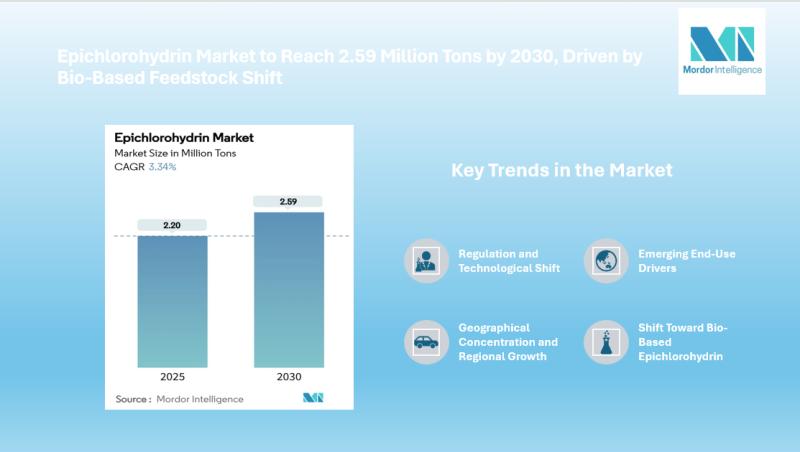This screenshot has height=452, width=800.
Task: Click the Market Size in Million Tons subtitle
Action: [x=175, y=153]
